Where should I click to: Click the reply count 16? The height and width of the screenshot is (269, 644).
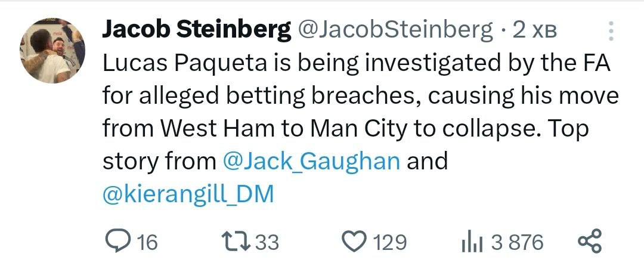[147, 242]
